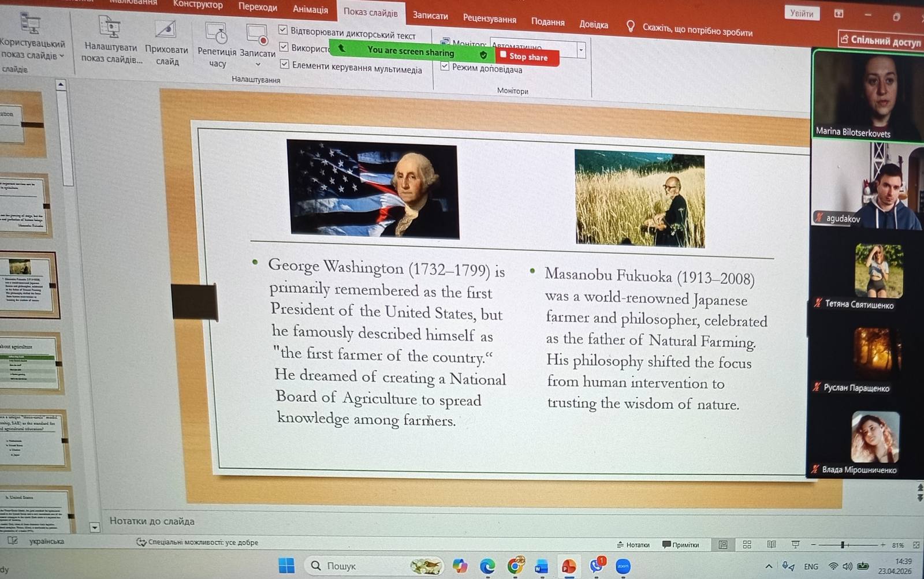This screenshot has width=924, height=579.
Task: Open Zoom app in the taskbar
Action: (x=623, y=566)
